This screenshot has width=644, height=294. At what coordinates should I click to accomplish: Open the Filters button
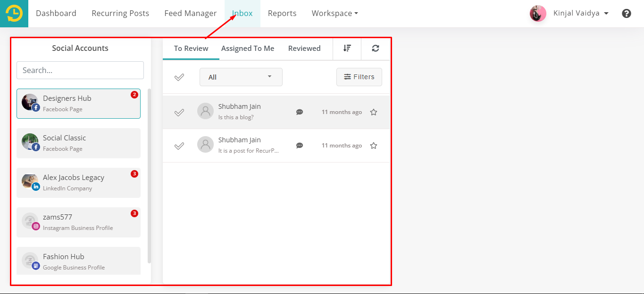click(x=359, y=77)
